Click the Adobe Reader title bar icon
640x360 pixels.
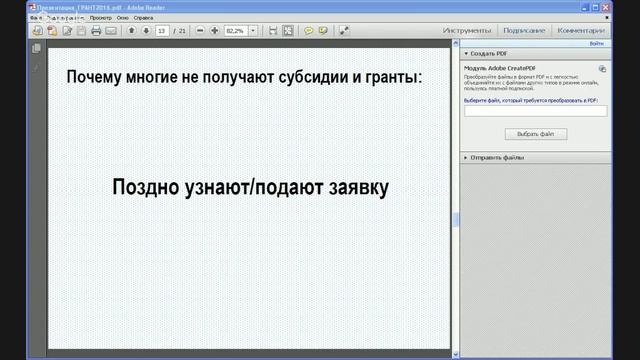point(32,7)
